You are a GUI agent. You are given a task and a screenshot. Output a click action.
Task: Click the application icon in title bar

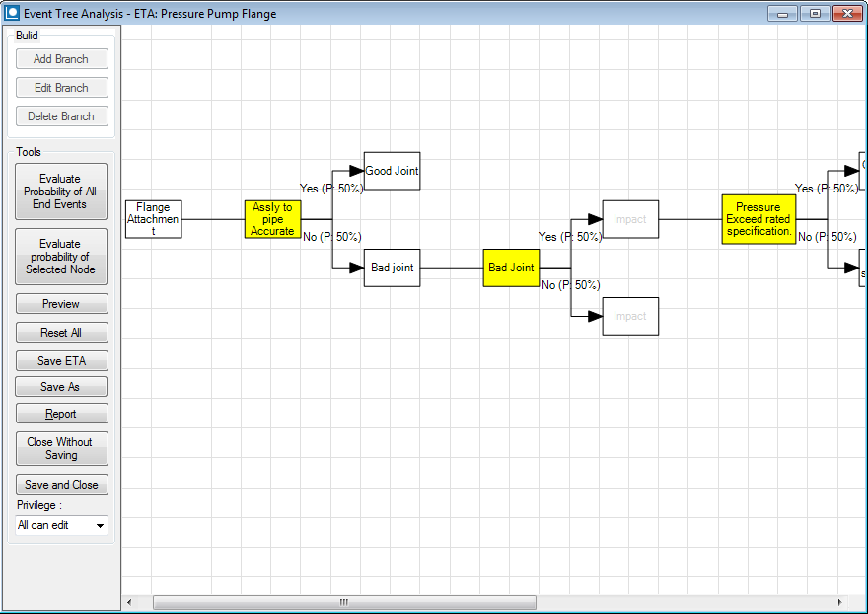point(13,14)
